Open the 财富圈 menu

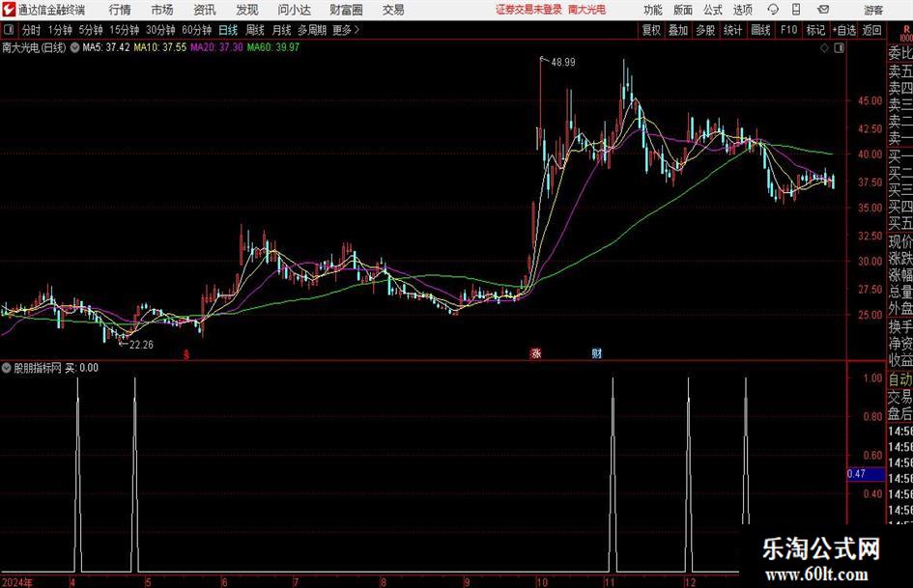tap(346, 10)
